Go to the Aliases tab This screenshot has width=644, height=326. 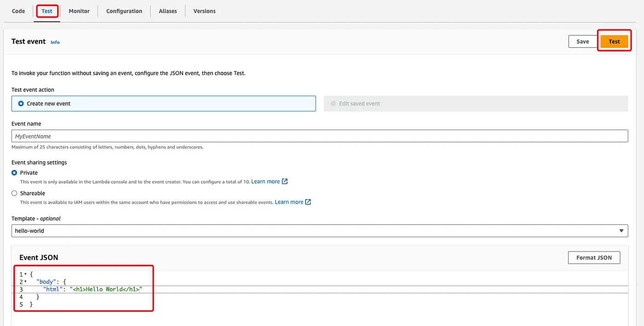(168, 11)
